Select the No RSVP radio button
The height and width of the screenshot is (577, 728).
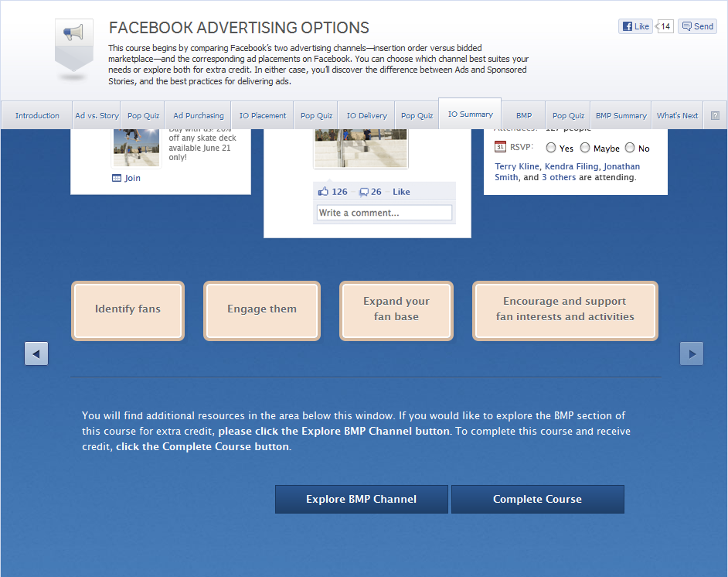pyautogui.click(x=630, y=148)
